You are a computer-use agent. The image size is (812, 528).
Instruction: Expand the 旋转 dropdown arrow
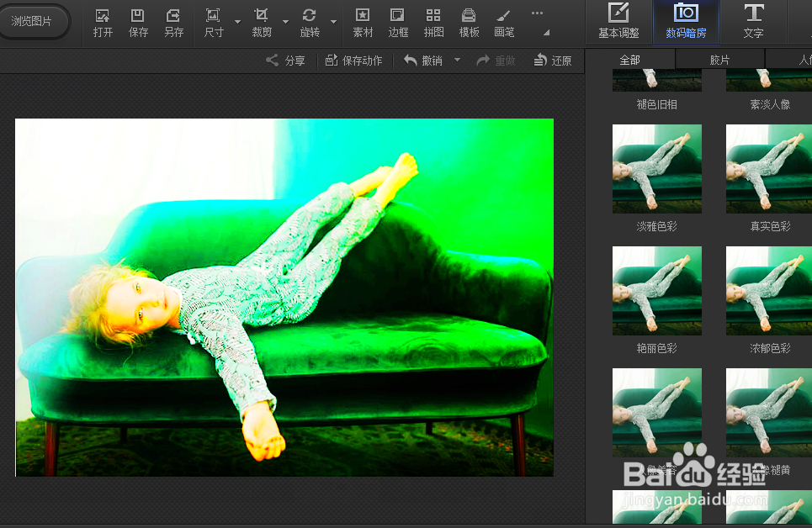334,22
